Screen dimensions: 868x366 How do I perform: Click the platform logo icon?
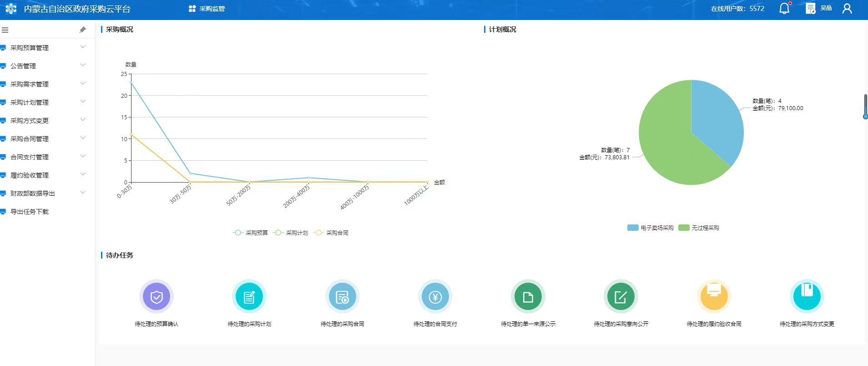[x=11, y=9]
